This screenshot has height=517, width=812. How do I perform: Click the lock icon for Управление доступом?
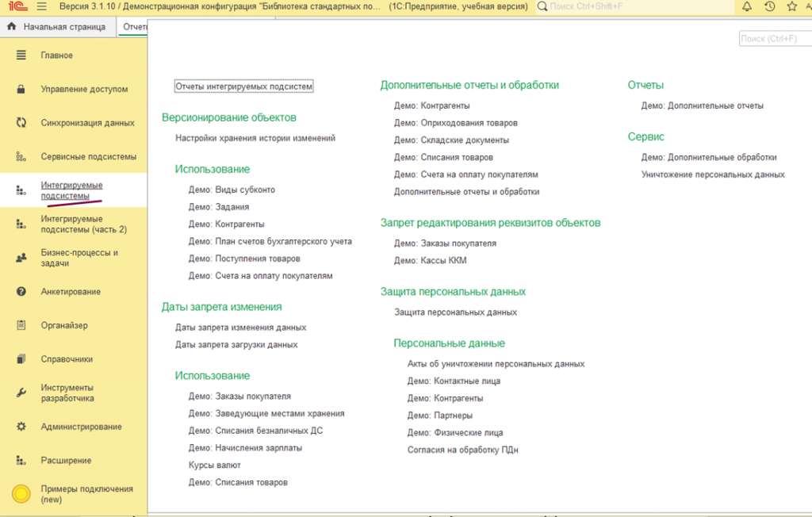21,89
